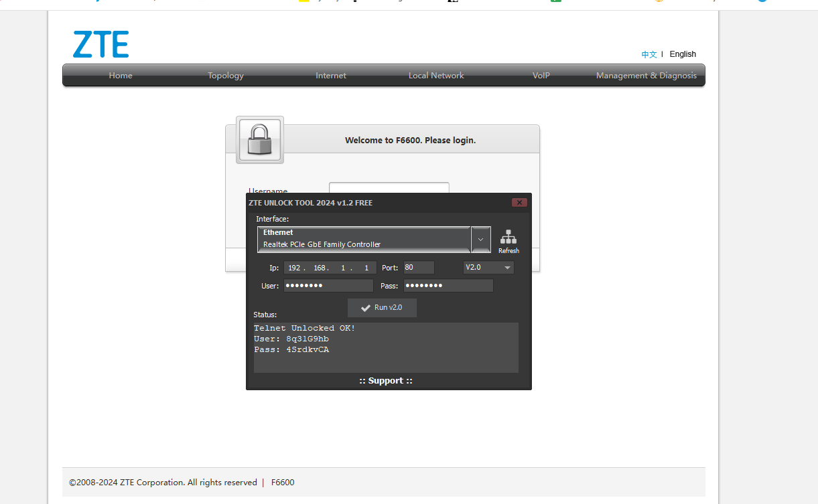Viewport: 818px width, 504px height.
Task: Open the Home menu tab
Action: pos(121,76)
